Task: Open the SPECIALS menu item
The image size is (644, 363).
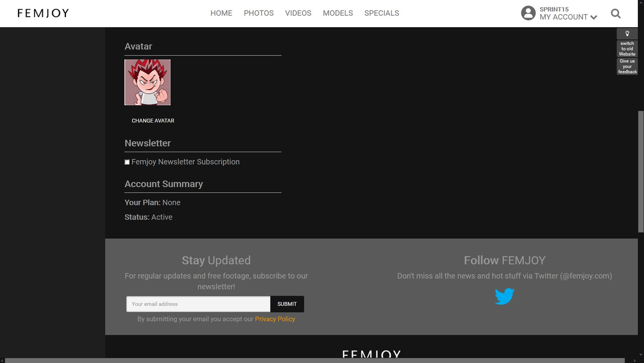Action: pyautogui.click(x=382, y=13)
